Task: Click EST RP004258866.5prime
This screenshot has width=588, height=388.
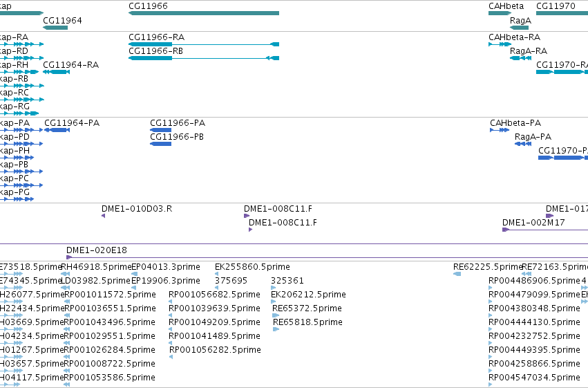Action: [490, 371]
